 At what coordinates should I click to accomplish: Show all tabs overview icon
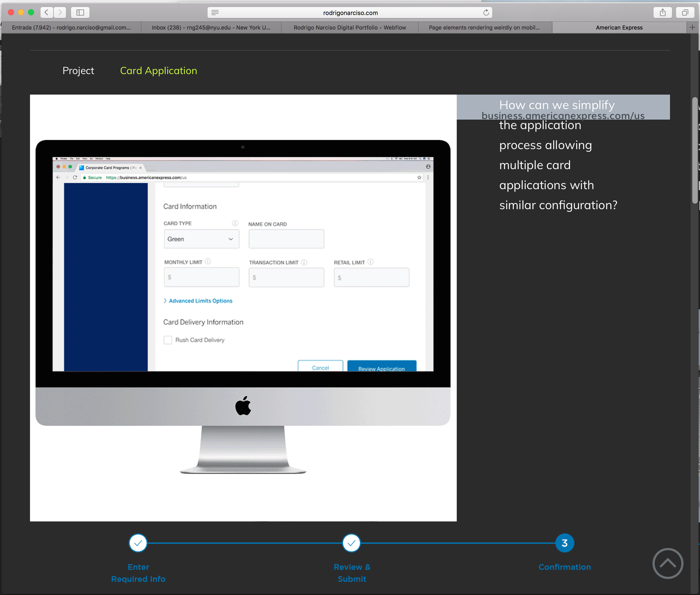click(x=685, y=13)
